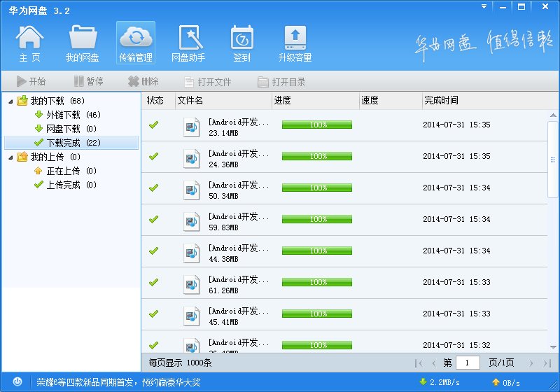560x392 pixels.
Task: Open the title bar dropdown menu arrow
Action: 484,6
